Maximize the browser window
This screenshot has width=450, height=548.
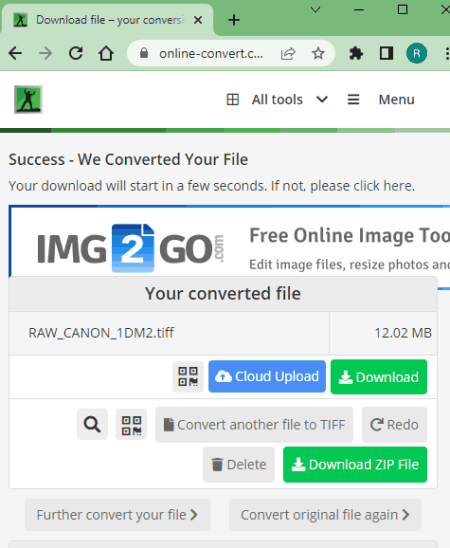point(402,9)
